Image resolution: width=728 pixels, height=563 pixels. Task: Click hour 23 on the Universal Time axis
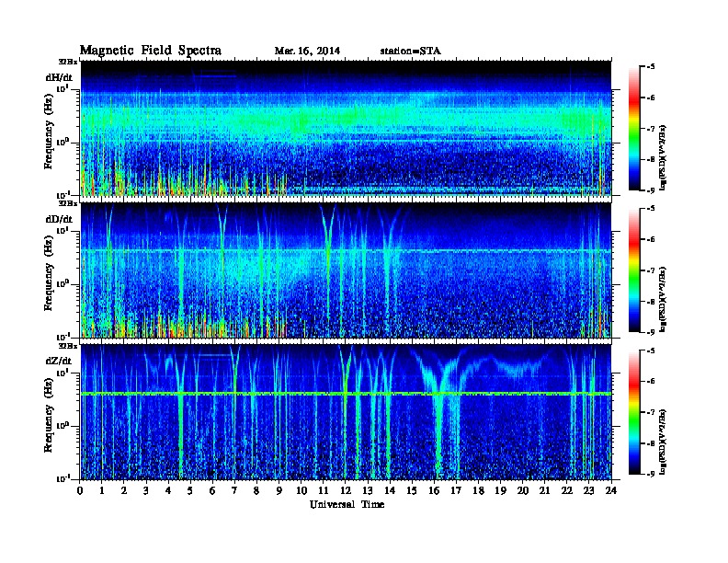pos(589,490)
